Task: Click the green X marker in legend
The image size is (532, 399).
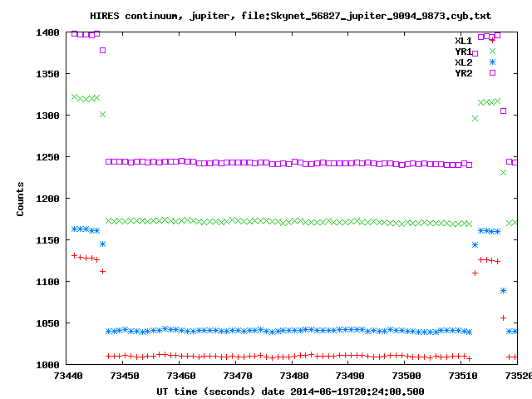Action: (492, 52)
